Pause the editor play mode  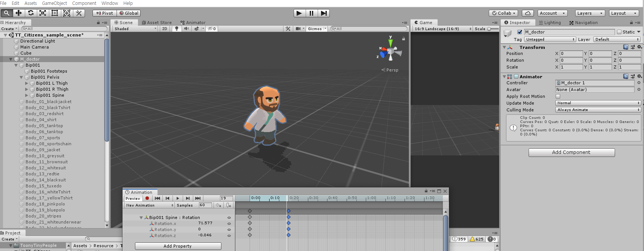coord(311,13)
